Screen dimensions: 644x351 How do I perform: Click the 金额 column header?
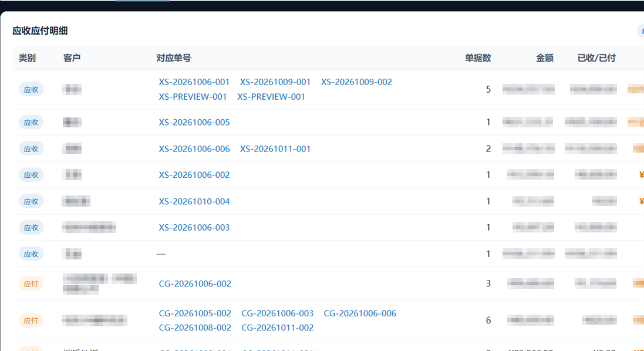[x=545, y=58]
